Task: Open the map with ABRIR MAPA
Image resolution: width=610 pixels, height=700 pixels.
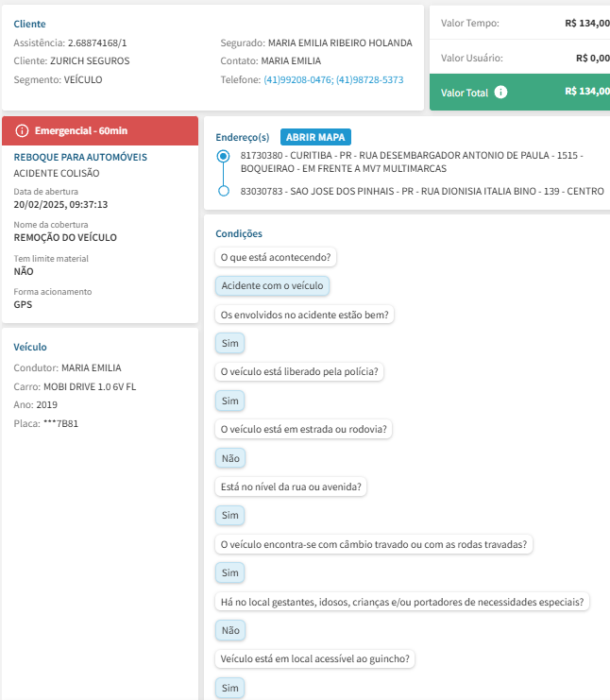Action: [x=315, y=136]
